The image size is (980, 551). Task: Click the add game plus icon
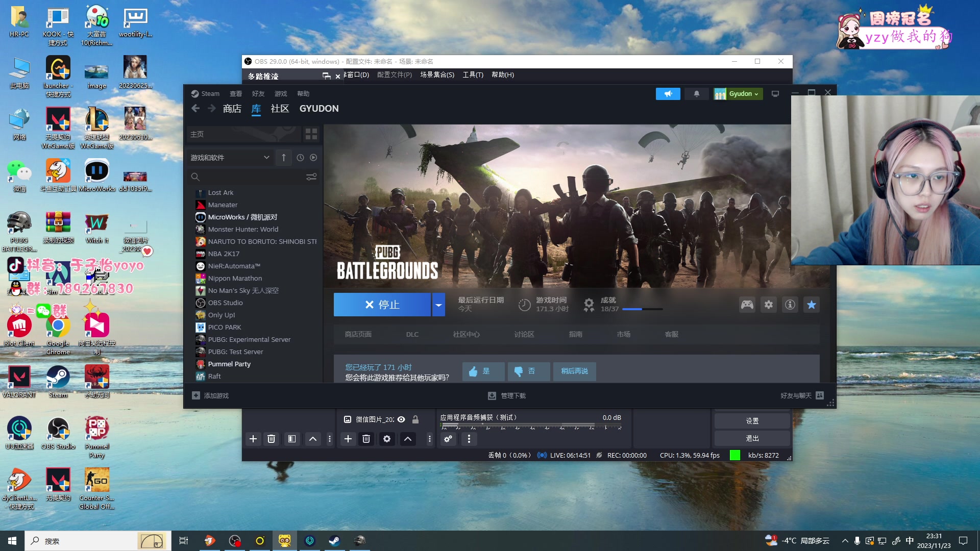tap(195, 395)
